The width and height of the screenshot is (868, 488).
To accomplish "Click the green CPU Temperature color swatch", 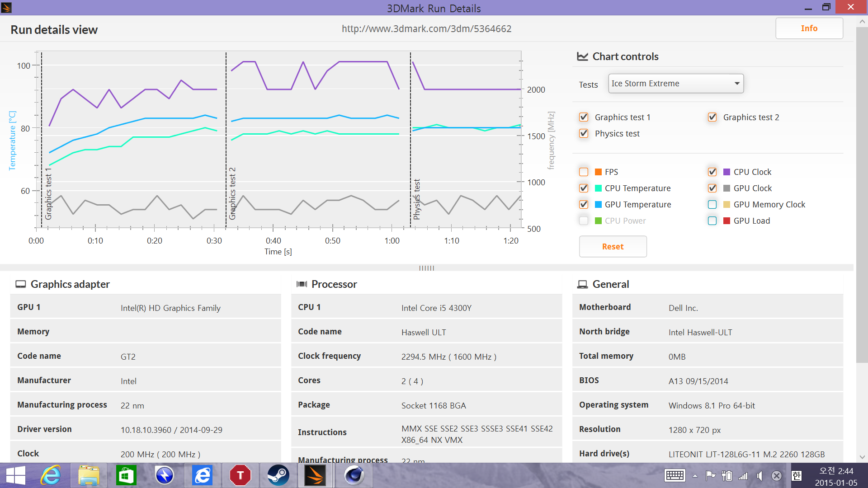I will pos(598,188).
